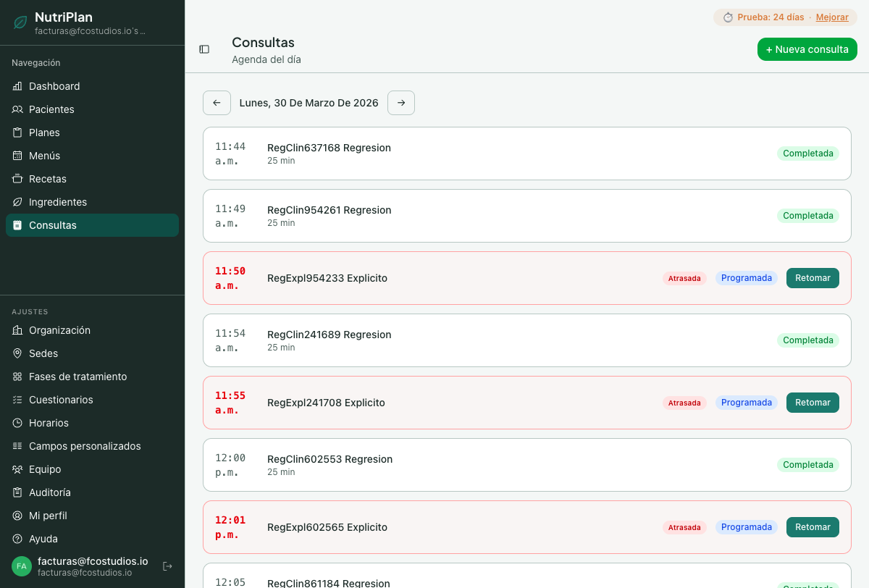Toggle the sidebar collapse icon
The width and height of the screenshot is (869, 588).
click(x=204, y=49)
